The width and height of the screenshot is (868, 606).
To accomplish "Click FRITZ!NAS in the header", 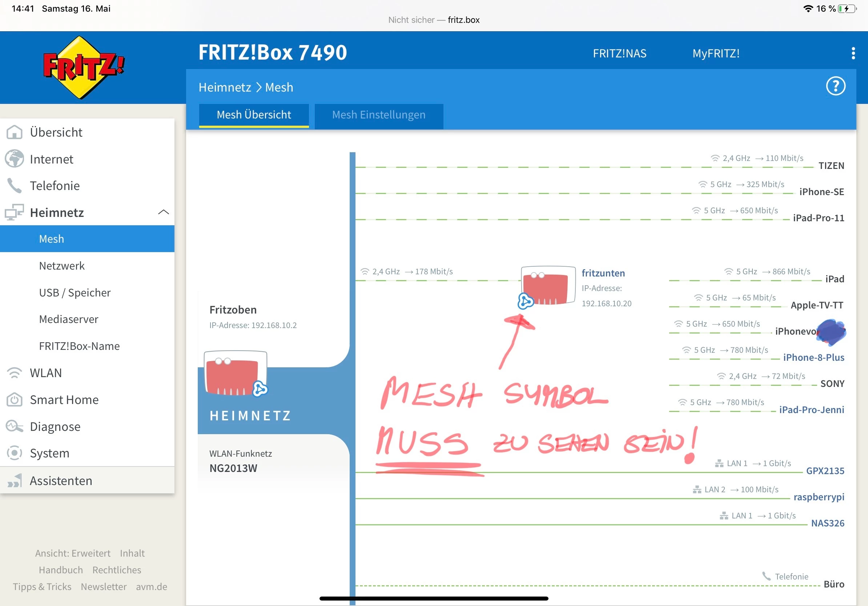I will point(619,54).
